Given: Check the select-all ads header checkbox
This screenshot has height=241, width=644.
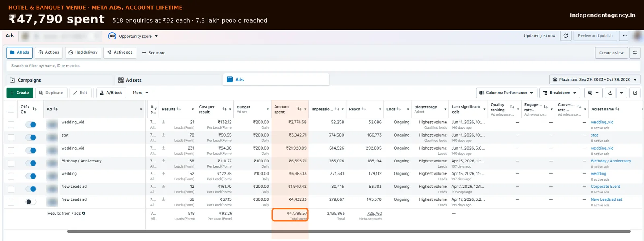Looking at the screenshot, I should [x=11, y=109].
